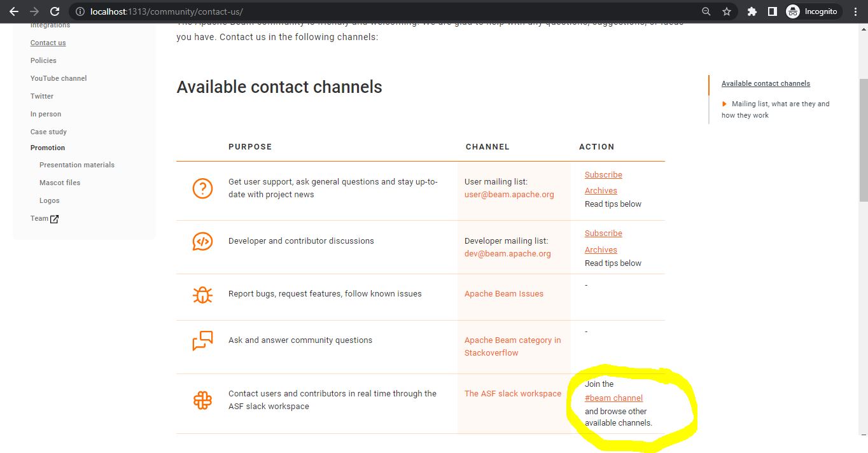Click the question mark user support icon
868x453 pixels.
click(x=202, y=188)
